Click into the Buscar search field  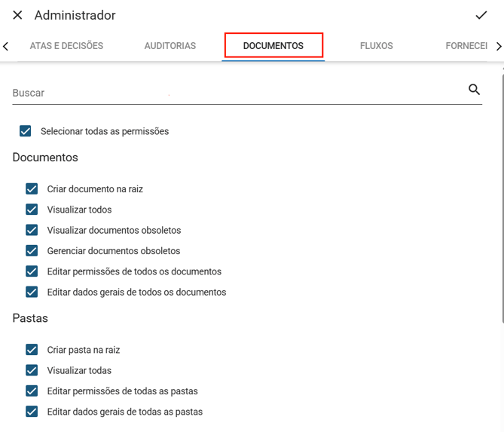tap(234, 93)
